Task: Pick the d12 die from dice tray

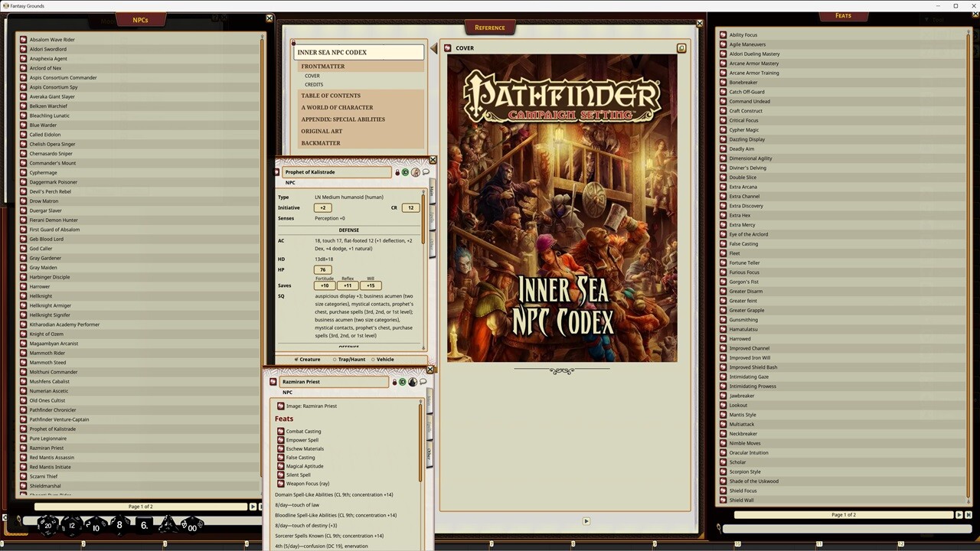Action: [x=72, y=525]
